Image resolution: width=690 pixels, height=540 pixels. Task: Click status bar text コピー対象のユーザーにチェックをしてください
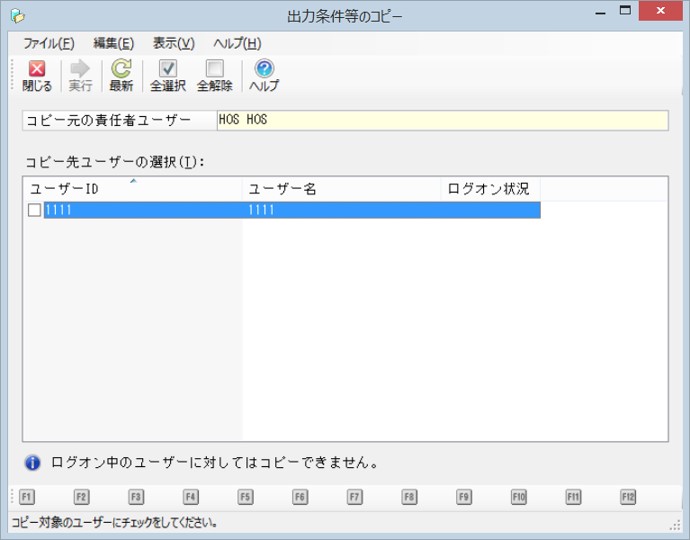coord(114,523)
